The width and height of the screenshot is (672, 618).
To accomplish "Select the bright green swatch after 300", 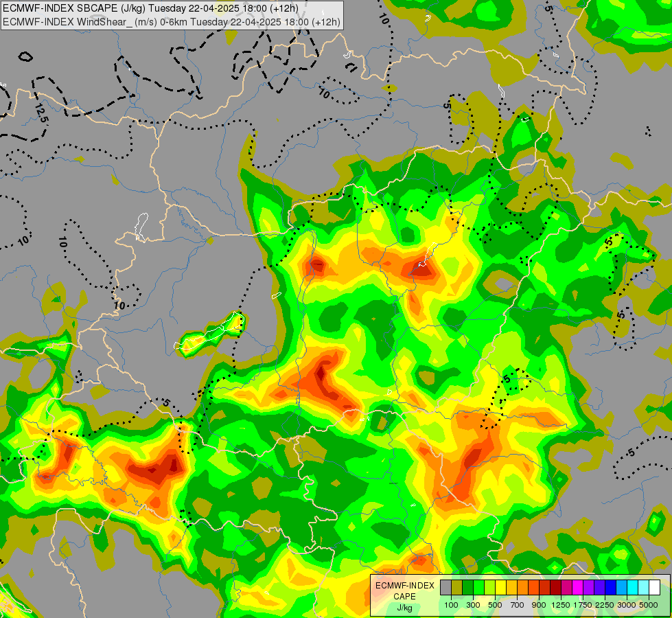I will (478, 587).
